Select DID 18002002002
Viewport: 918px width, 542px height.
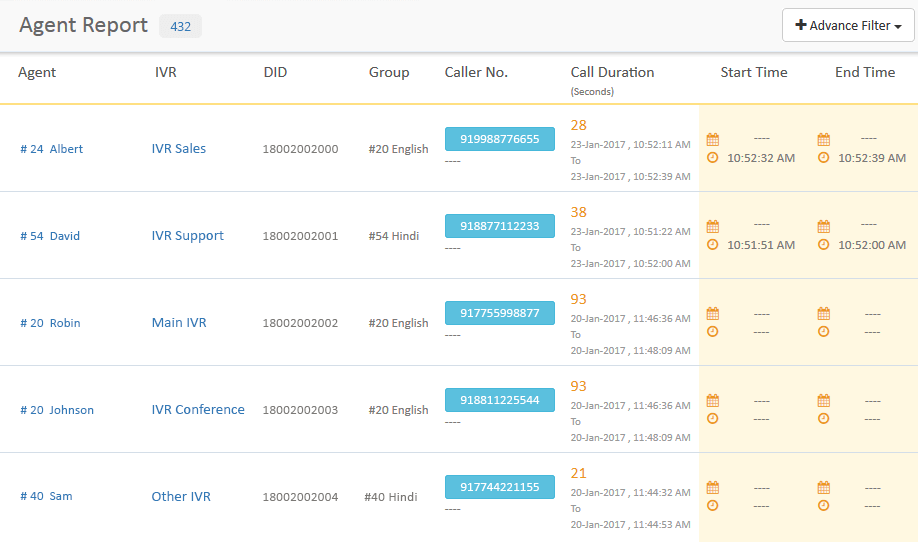point(300,323)
